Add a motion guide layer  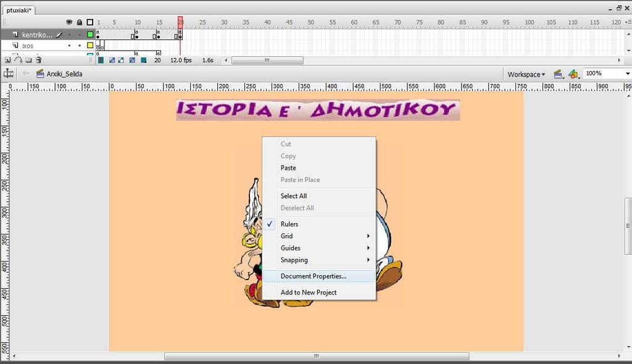[18, 60]
